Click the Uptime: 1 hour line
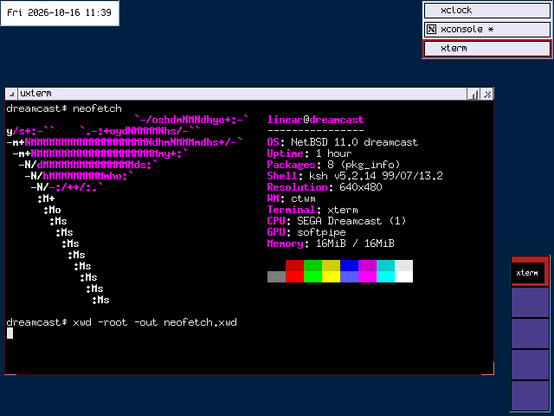 click(309, 153)
